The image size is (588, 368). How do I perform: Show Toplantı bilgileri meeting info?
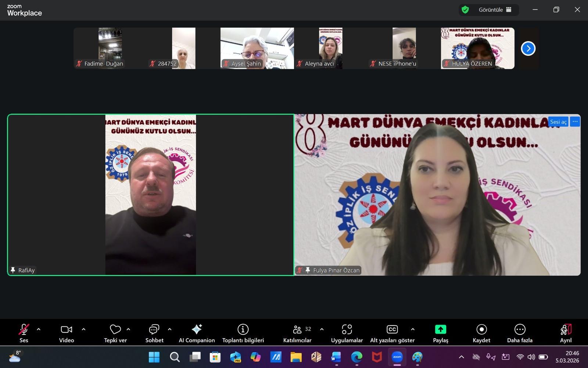pyautogui.click(x=243, y=333)
